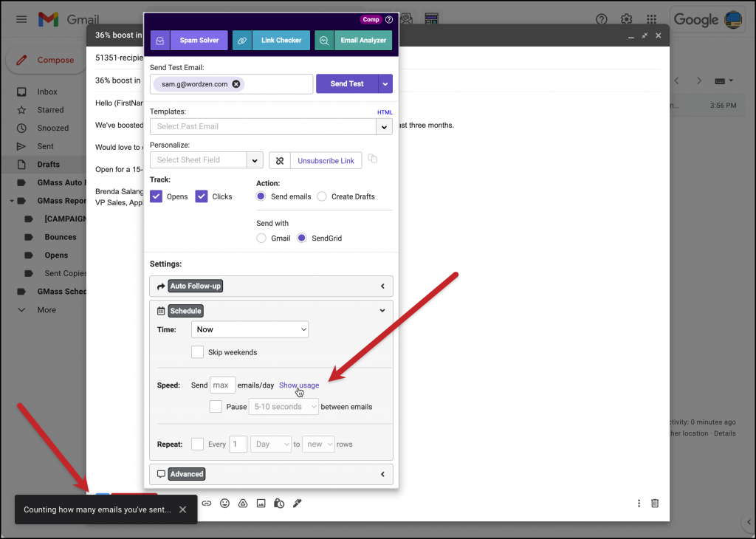Uncheck the Opens tracking checkbox
This screenshot has width=756, height=539.
coord(156,196)
